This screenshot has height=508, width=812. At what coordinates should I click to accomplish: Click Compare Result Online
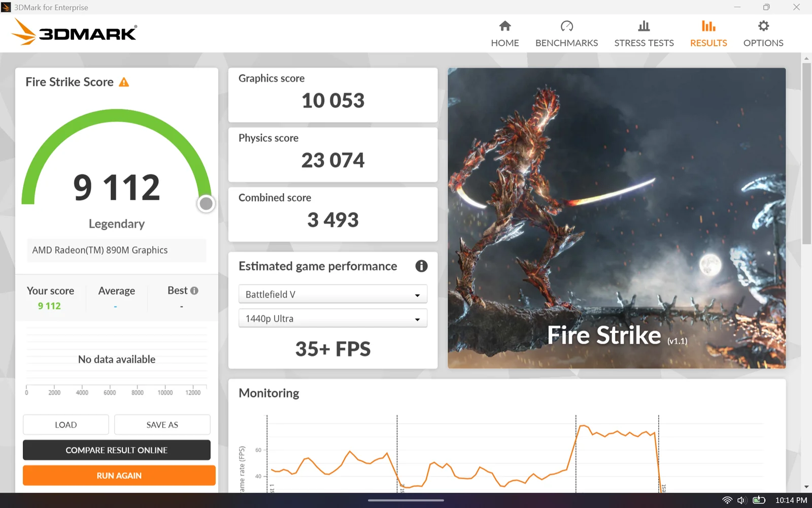coord(116,450)
